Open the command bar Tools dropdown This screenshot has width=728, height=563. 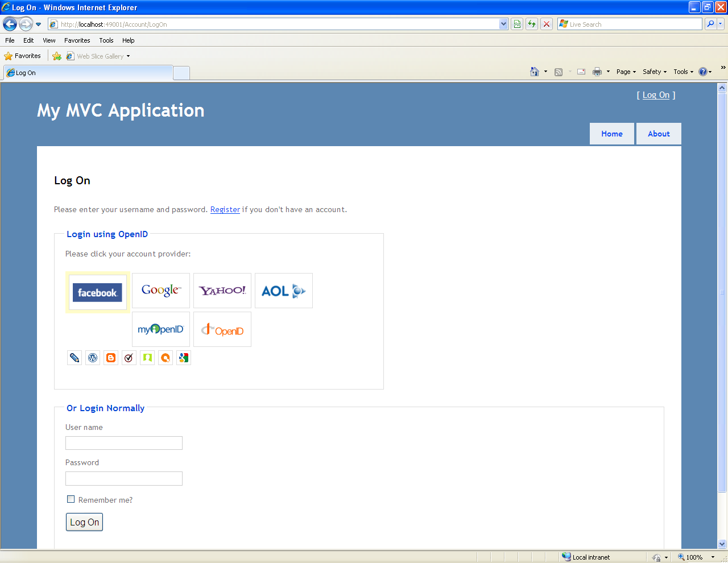pos(684,72)
